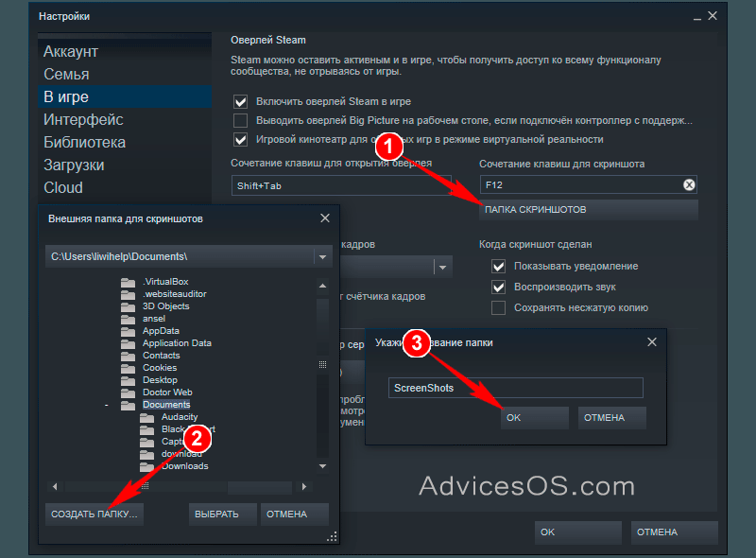Toggle Игровой кинотеатр VR checkbox
The width and height of the screenshot is (756, 558).
[x=241, y=140]
